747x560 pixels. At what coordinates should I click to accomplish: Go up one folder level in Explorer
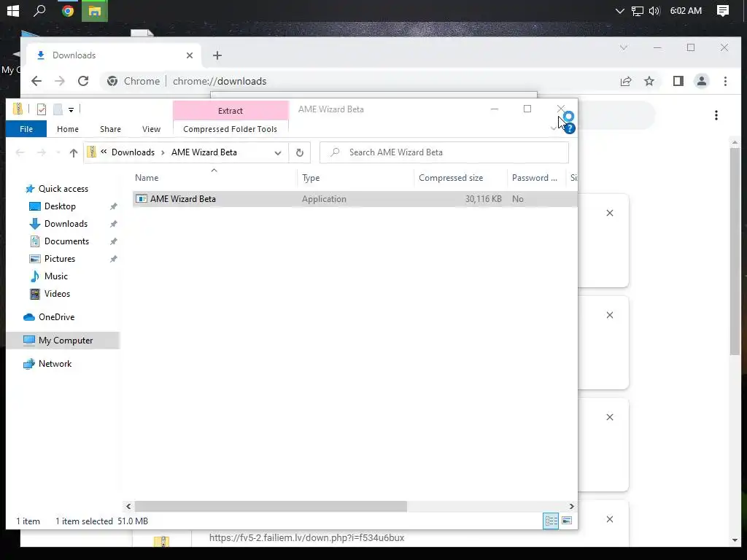coord(74,153)
